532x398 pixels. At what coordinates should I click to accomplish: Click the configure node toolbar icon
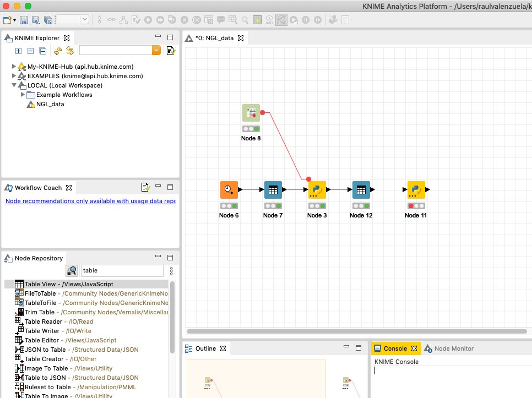(x=136, y=20)
